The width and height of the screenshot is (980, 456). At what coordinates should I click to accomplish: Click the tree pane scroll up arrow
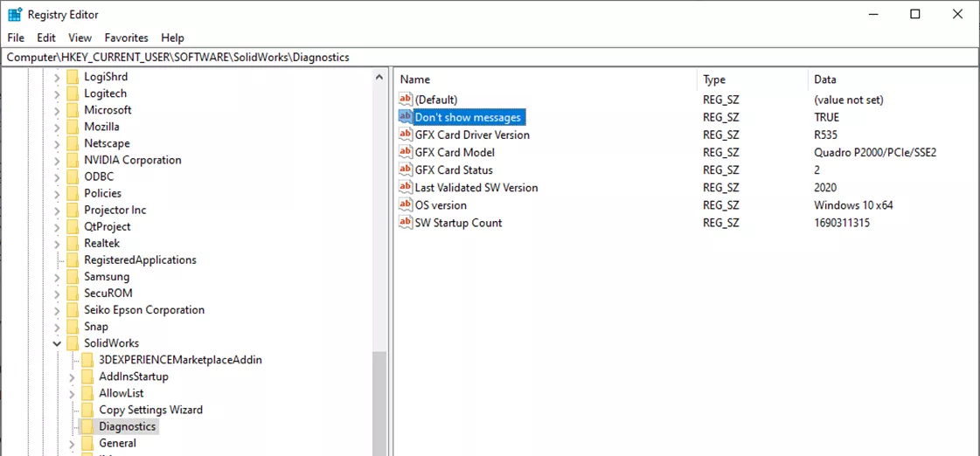(379, 77)
